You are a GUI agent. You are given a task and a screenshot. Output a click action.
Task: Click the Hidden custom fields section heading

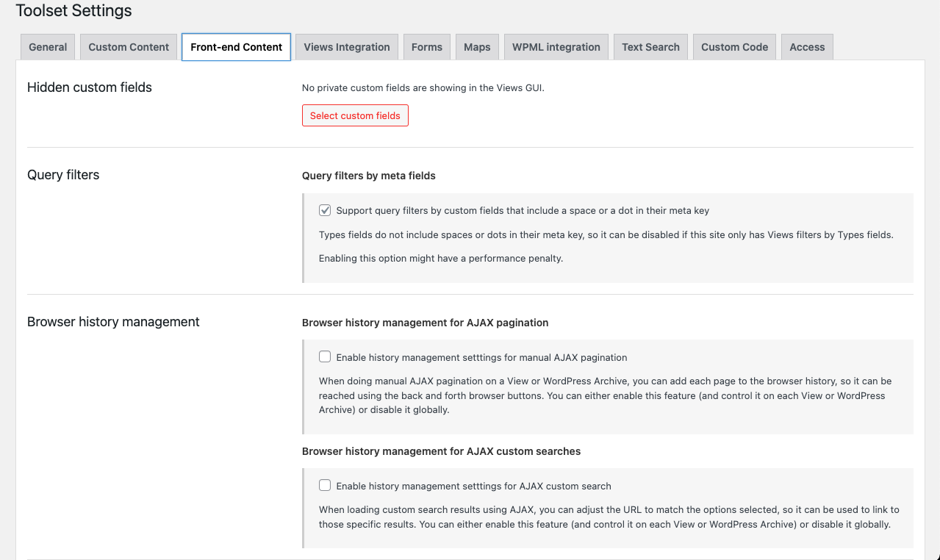pos(89,87)
